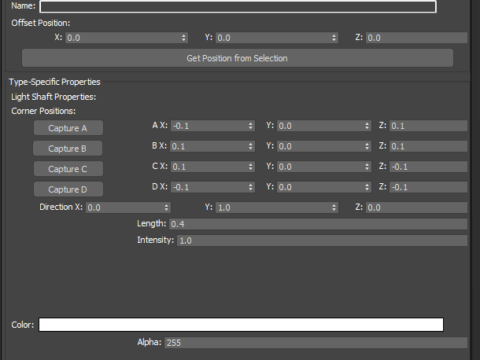Adjust corner C X spinner arrows
The width and height of the screenshot is (480, 360).
[251, 167]
